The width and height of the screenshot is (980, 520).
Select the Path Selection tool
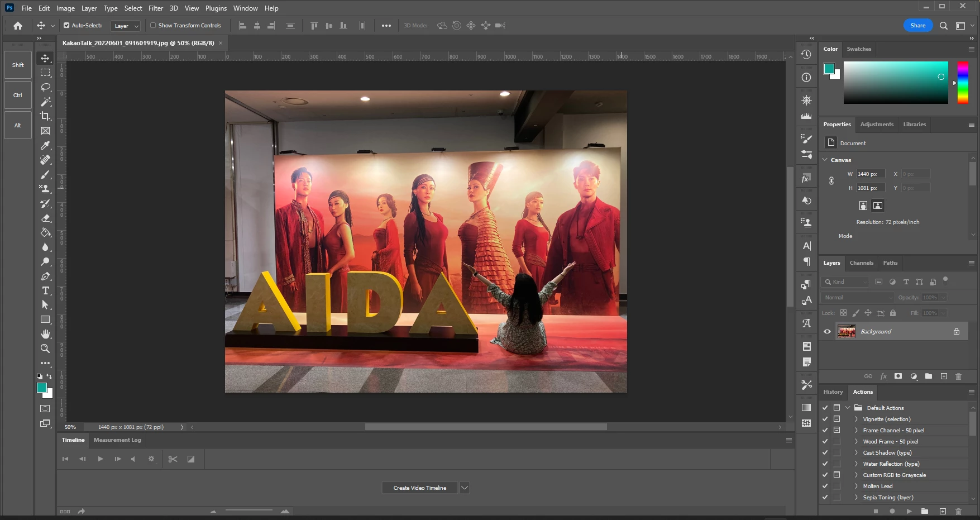[45, 305]
